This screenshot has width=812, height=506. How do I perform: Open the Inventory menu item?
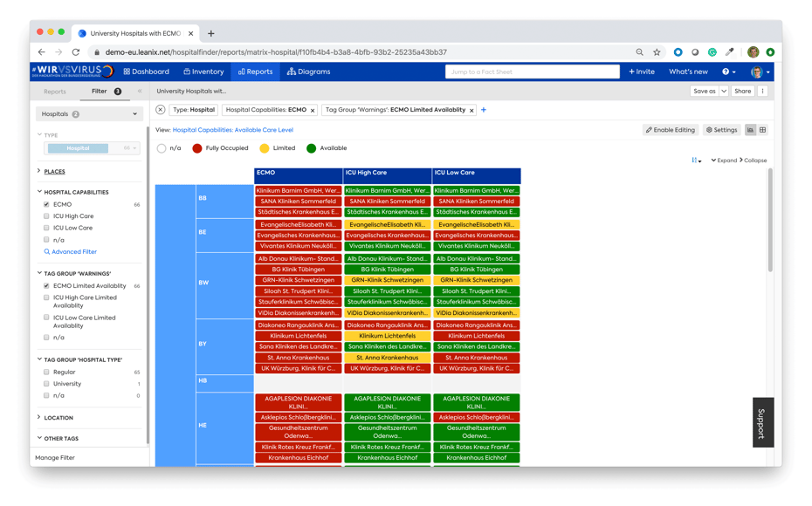click(x=203, y=72)
